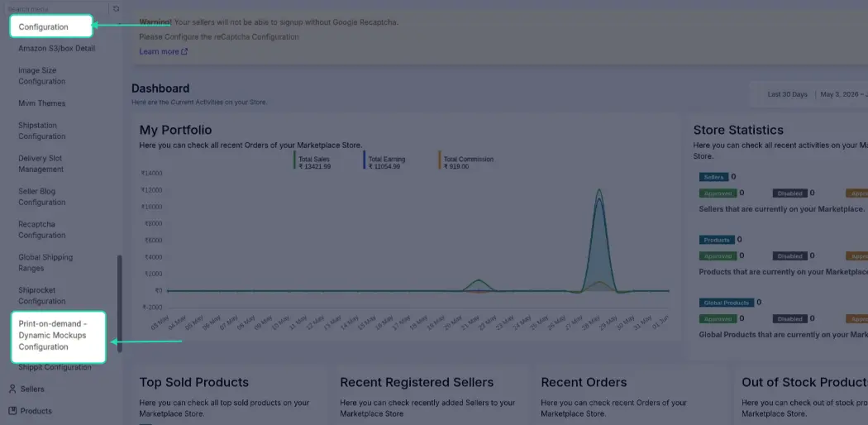
Task: Open the Products box icon item
Action: coord(12,411)
